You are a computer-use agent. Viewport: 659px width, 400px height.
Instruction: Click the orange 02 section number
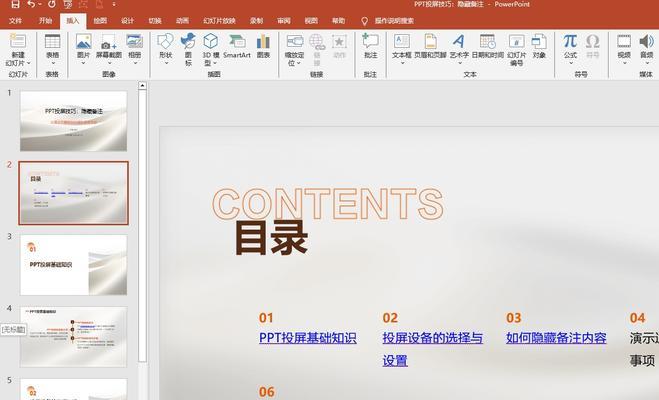[x=390, y=318]
